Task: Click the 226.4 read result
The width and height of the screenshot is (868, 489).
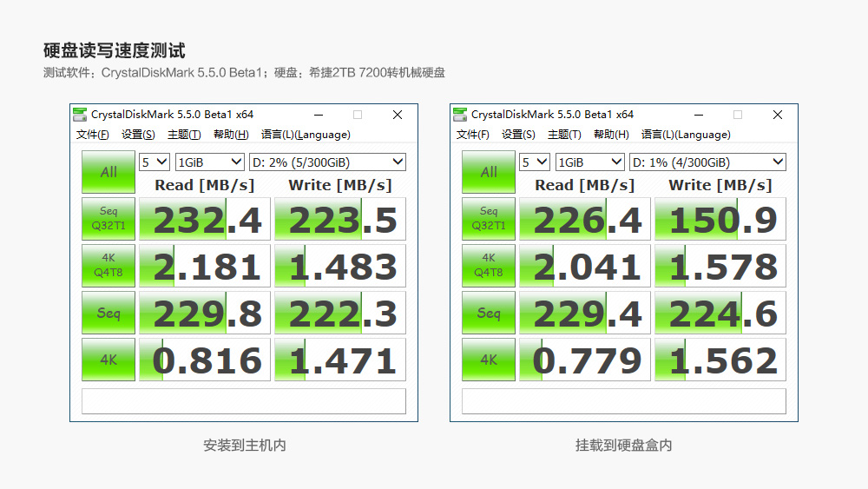Action: (x=585, y=219)
